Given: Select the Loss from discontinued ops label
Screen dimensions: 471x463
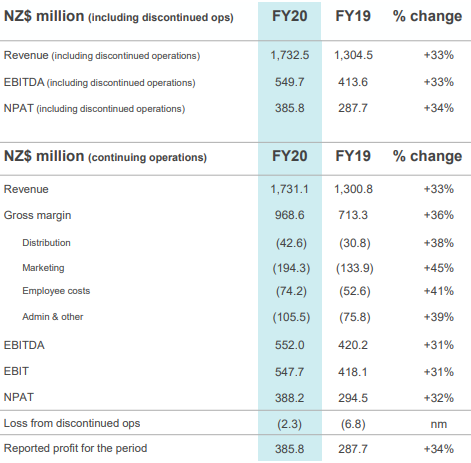Looking at the screenshot, I should (x=72, y=423).
